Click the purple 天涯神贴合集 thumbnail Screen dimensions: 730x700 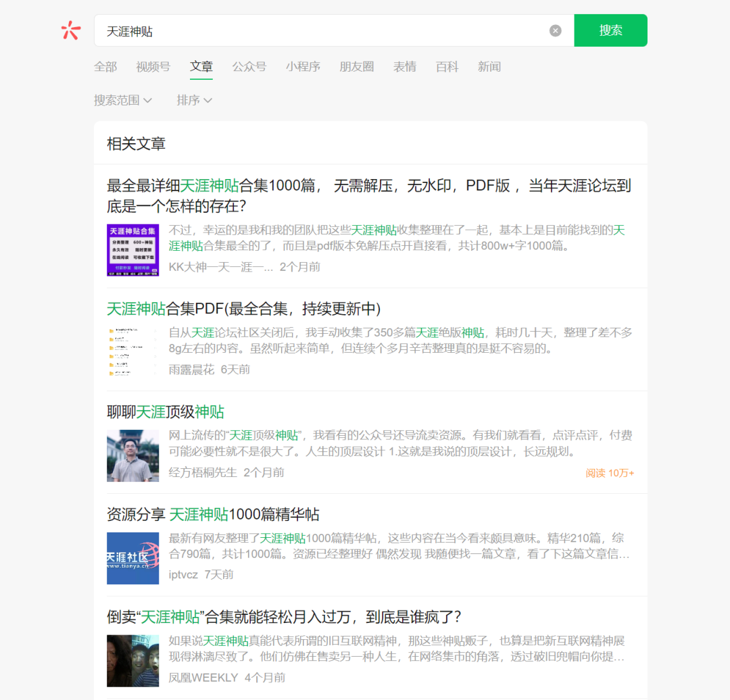(x=132, y=250)
